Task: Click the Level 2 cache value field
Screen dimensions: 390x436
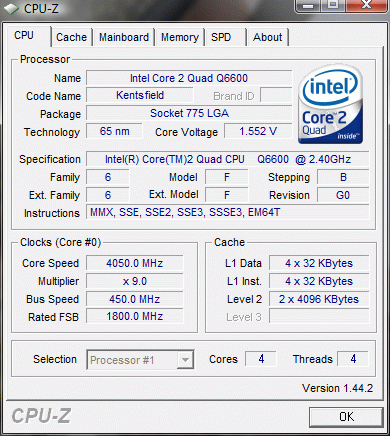Action: [x=319, y=299]
